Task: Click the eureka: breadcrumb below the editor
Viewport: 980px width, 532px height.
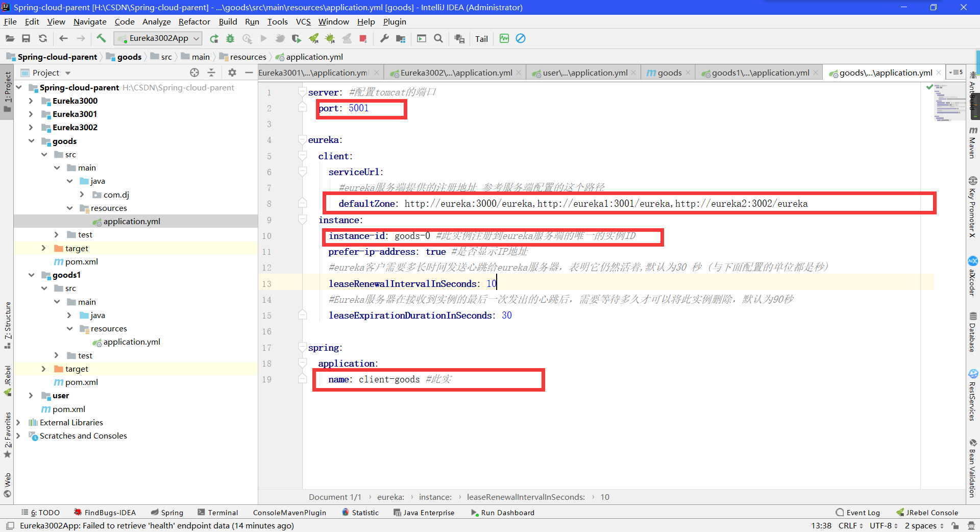Action: [x=390, y=497]
